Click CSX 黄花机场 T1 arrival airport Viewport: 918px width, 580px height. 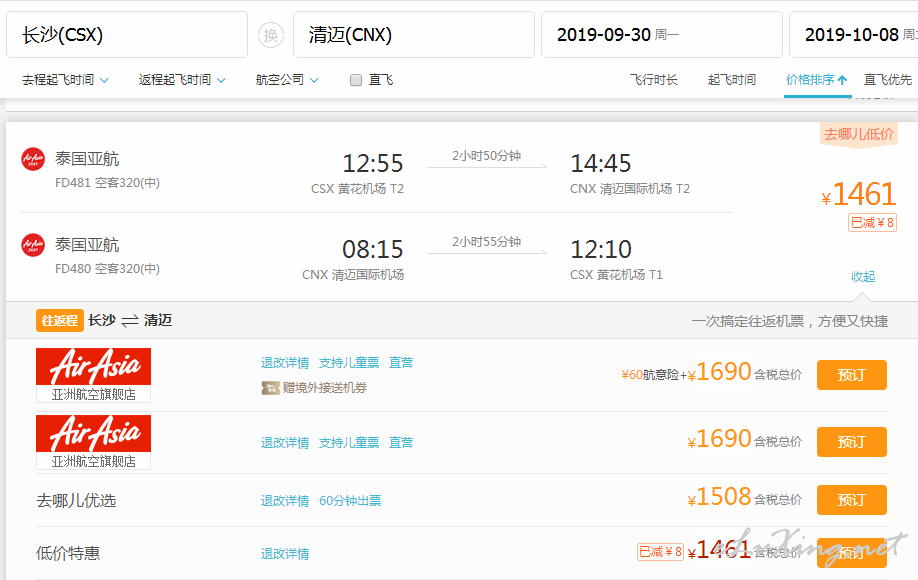click(x=616, y=274)
